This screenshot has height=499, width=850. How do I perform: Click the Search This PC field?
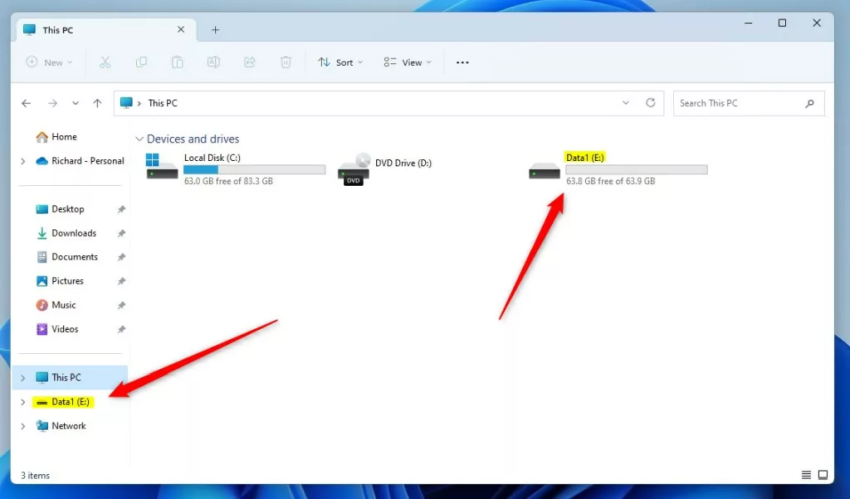tap(749, 103)
